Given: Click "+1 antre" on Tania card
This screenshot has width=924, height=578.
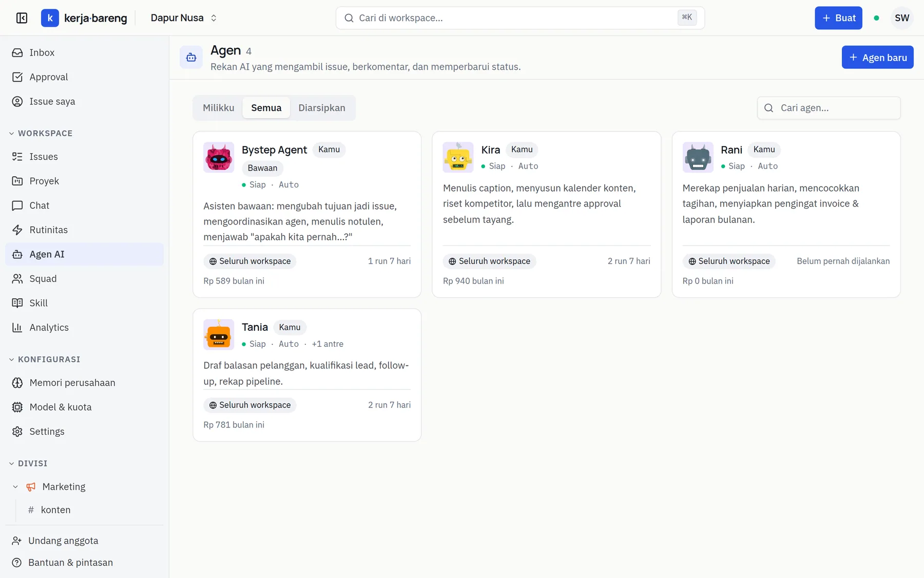Looking at the screenshot, I should click(328, 344).
